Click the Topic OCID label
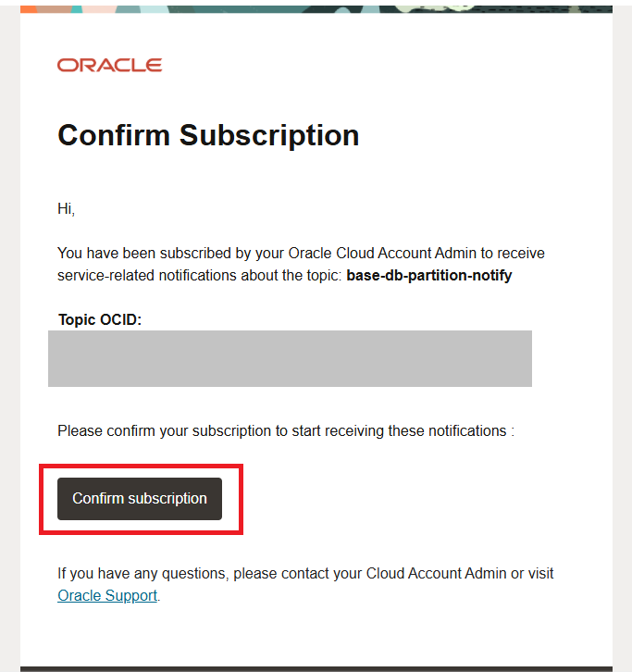 point(100,319)
